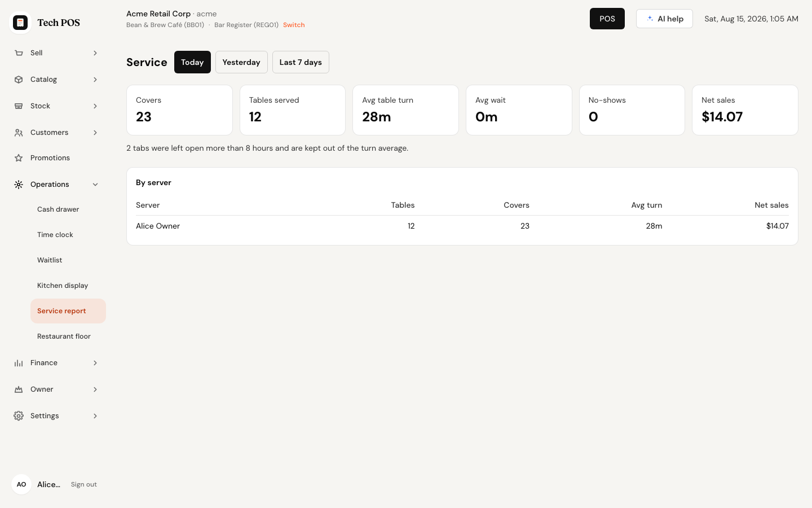Show the Last 7 days period
The height and width of the screenshot is (508, 812).
click(x=301, y=62)
